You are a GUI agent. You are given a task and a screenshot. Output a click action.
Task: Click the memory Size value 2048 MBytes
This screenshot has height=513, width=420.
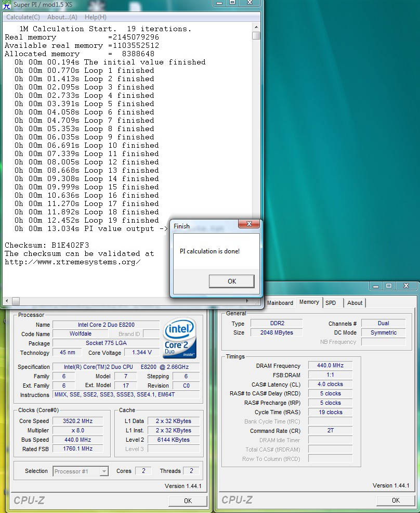coord(277,332)
